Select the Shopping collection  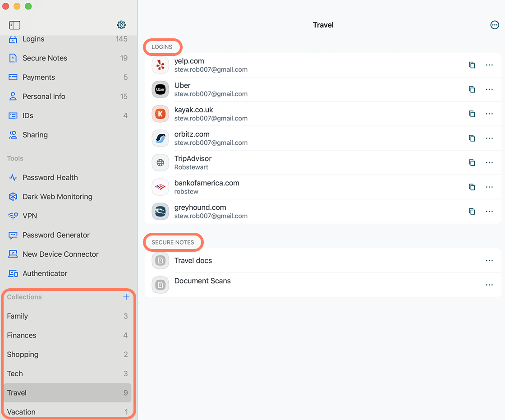coord(68,355)
